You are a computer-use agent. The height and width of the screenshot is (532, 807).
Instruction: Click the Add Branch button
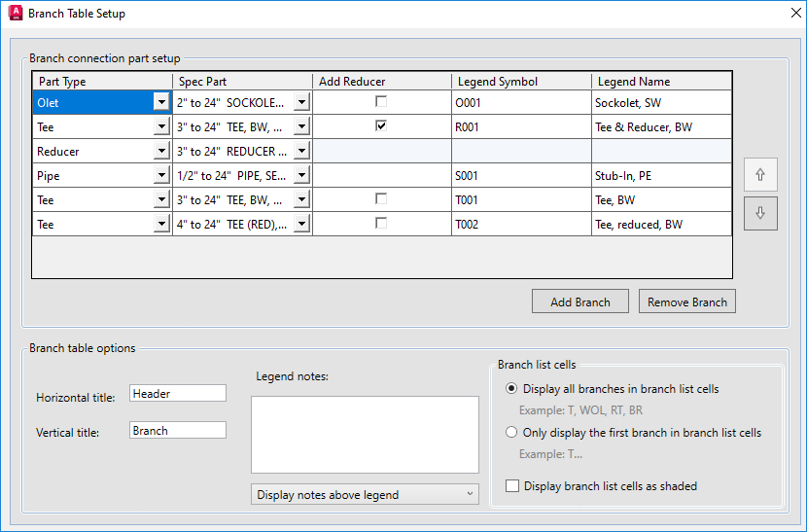[580, 301]
